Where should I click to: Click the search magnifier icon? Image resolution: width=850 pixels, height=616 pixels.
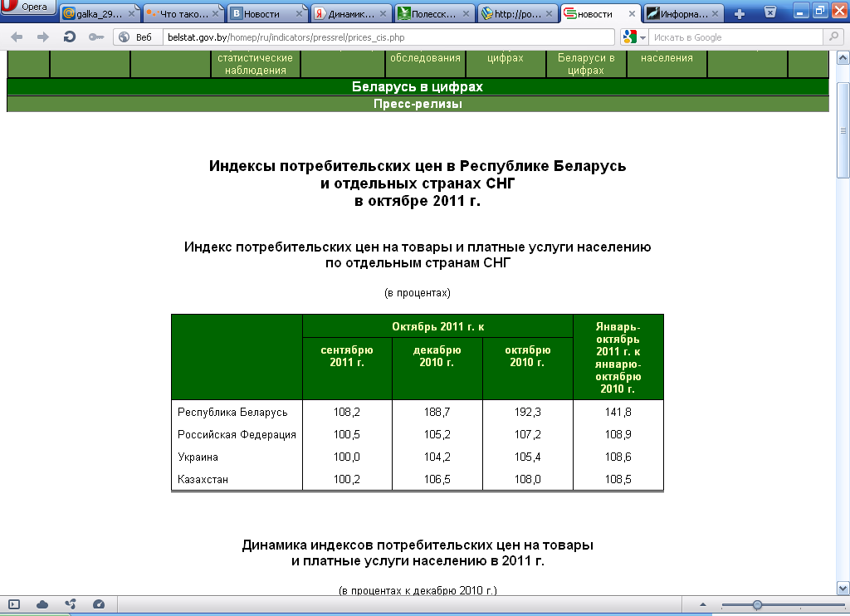click(833, 37)
